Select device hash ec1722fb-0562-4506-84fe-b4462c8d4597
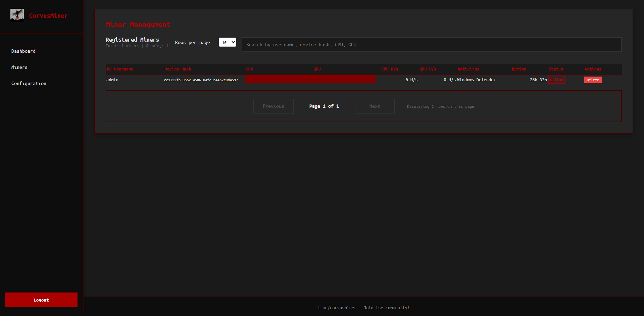Image resolution: width=644 pixels, height=316 pixels. [201, 80]
